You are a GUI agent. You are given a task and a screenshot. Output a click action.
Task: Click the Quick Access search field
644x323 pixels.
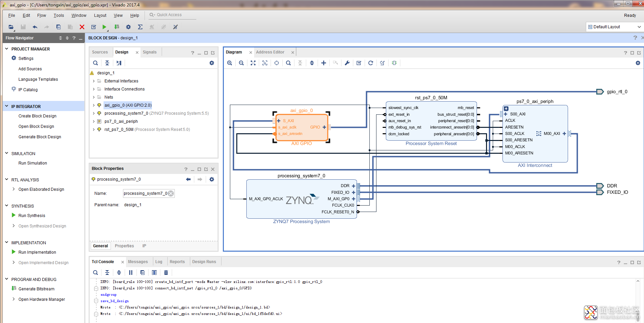(172, 15)
